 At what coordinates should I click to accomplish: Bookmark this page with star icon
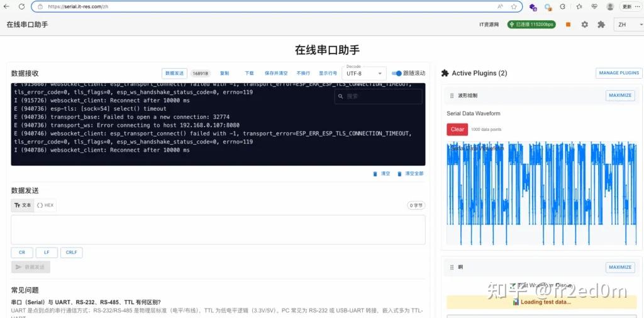coord(513,6)
